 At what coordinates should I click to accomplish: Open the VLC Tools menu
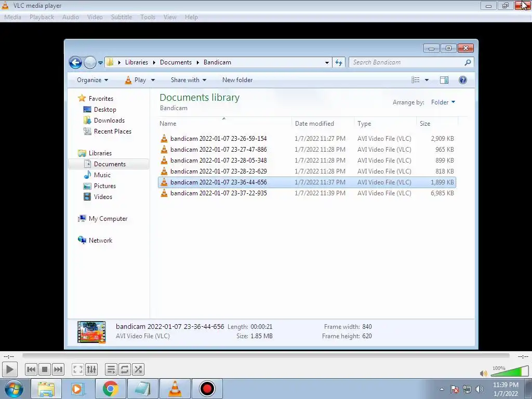pos(148,17)
